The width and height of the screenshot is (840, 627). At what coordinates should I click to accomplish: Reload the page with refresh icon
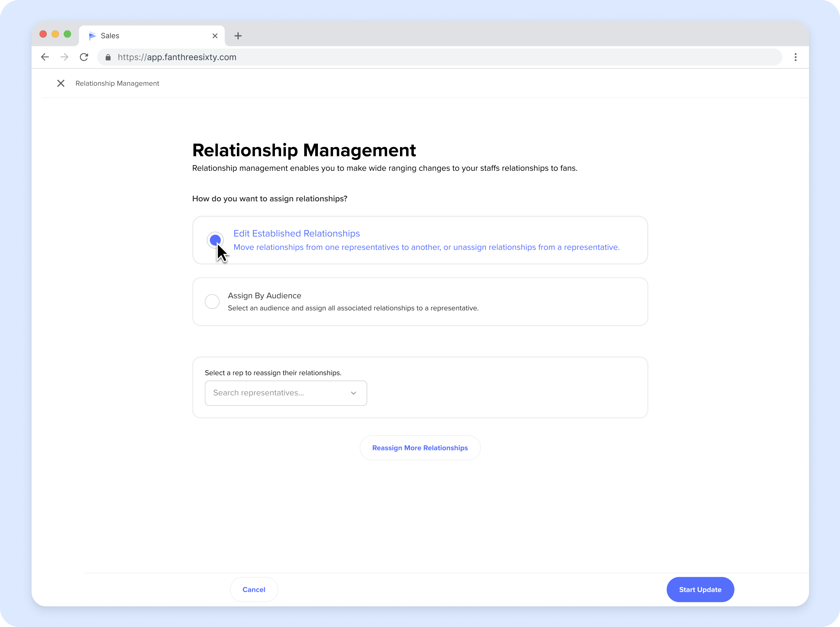coord(84,57)
